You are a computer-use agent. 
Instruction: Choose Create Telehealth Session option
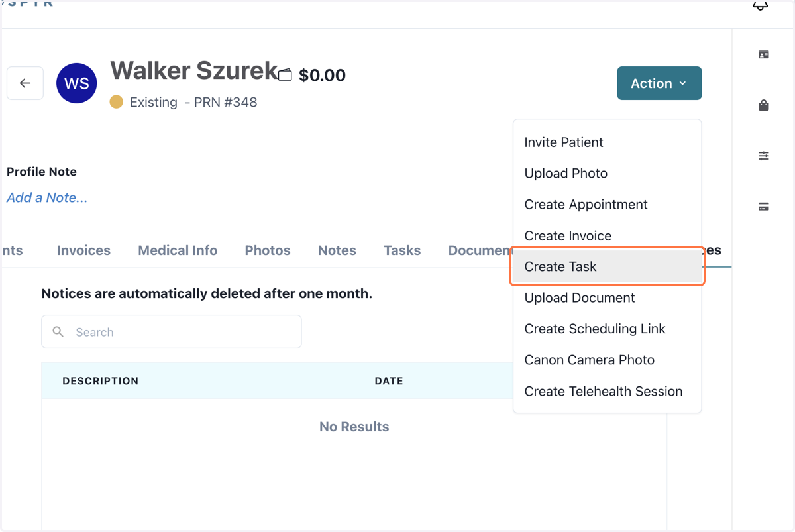pyautogui.click(x=607, y=392)
